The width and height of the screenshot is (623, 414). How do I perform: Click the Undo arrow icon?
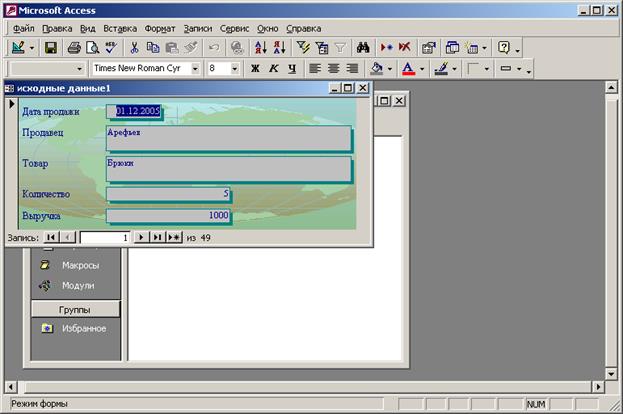[214, 48]
